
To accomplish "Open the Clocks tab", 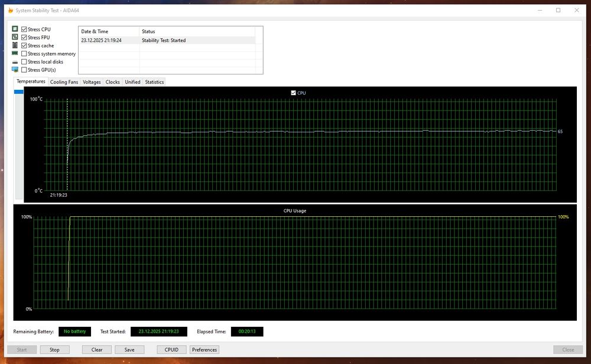I will click(x=113, y=82).
